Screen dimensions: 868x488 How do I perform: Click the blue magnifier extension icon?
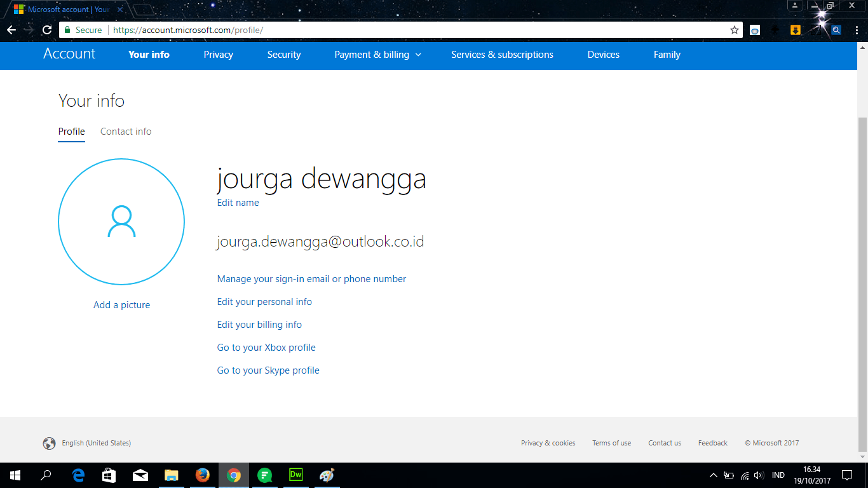click(x=837, y=30)
